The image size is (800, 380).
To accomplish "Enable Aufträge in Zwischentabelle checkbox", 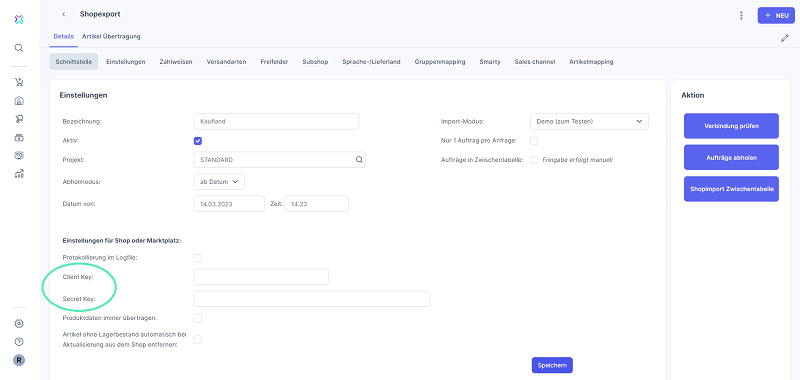I will [x=534, y=160].
